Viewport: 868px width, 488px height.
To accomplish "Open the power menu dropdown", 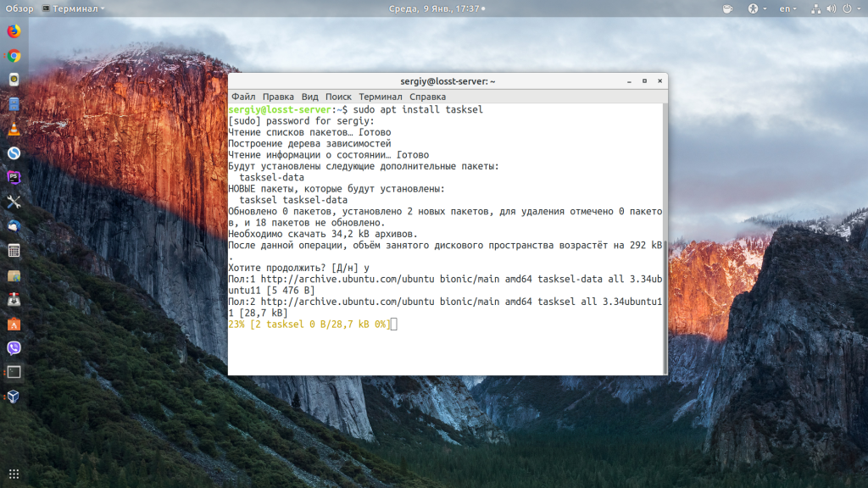I will coord(848,9).
